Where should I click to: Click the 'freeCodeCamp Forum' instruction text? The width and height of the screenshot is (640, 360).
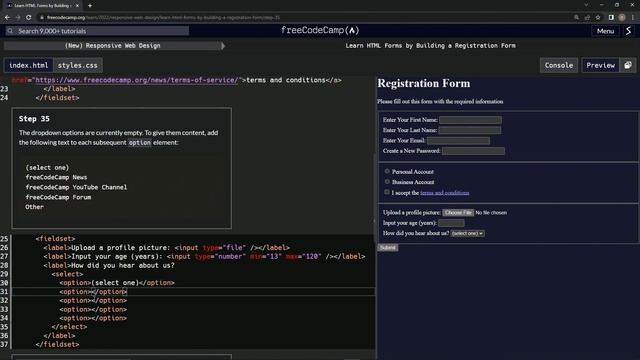coord(58,197)
